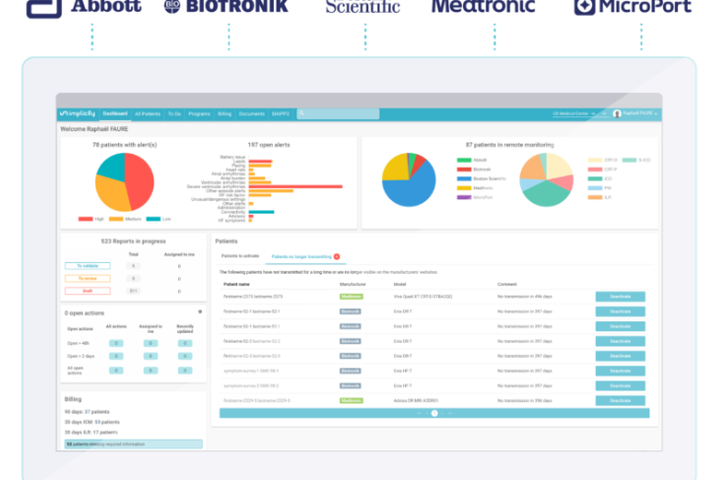The height and width of the screenshot is (480, 720).
Task: Go to the previous page arrow in pagination
Action: (427, 413)
